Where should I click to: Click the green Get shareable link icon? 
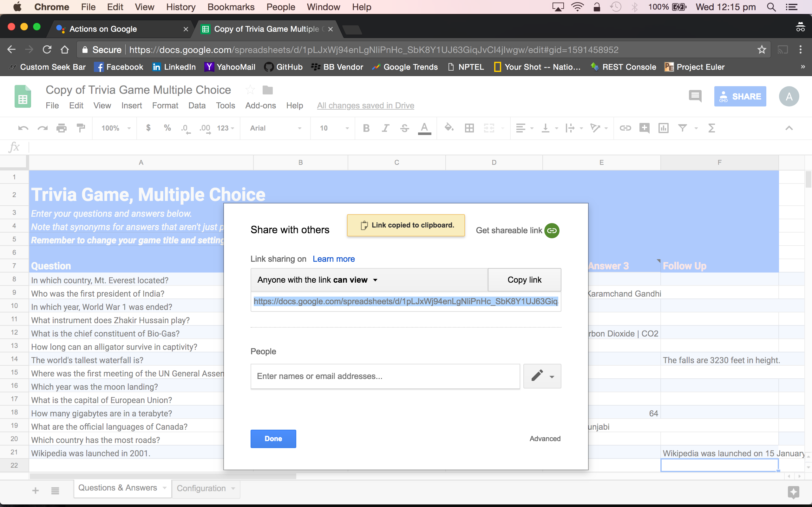(x=552, y=230)
